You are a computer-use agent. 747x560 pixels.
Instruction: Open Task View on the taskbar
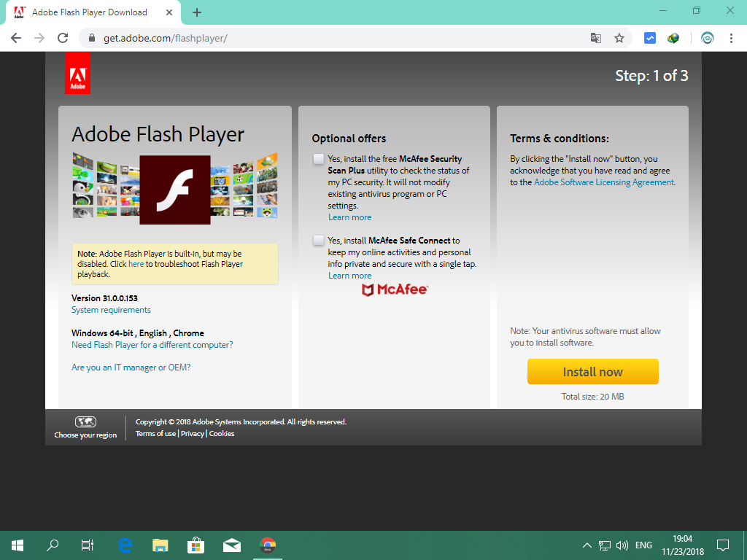pos(88,545)
